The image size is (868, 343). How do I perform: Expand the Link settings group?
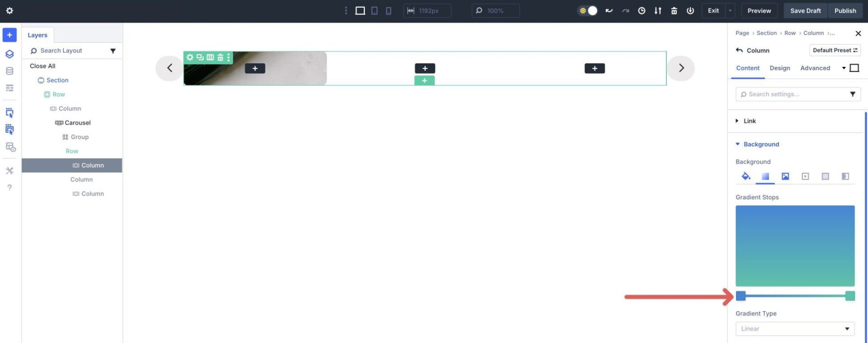(x=750, y=121)
